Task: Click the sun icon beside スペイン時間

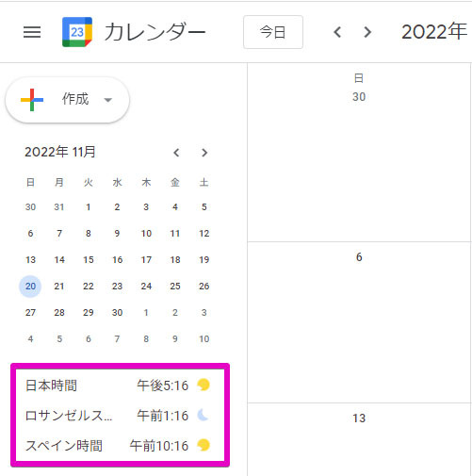Action: 203,445
